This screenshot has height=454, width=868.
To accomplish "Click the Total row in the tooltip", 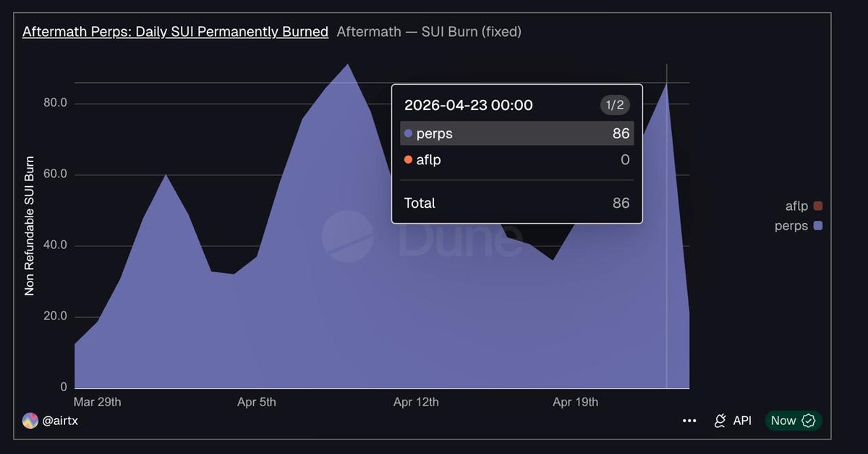I will (517, 203).
